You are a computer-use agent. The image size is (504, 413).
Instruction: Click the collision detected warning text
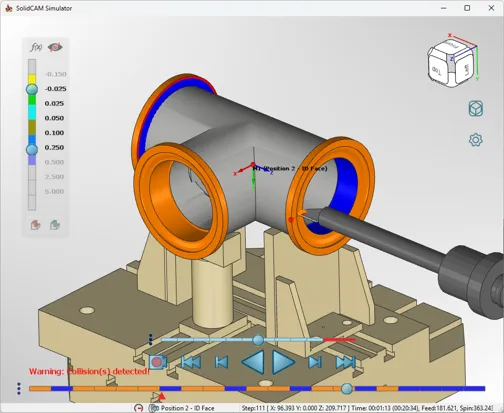[x=89, y=371]
